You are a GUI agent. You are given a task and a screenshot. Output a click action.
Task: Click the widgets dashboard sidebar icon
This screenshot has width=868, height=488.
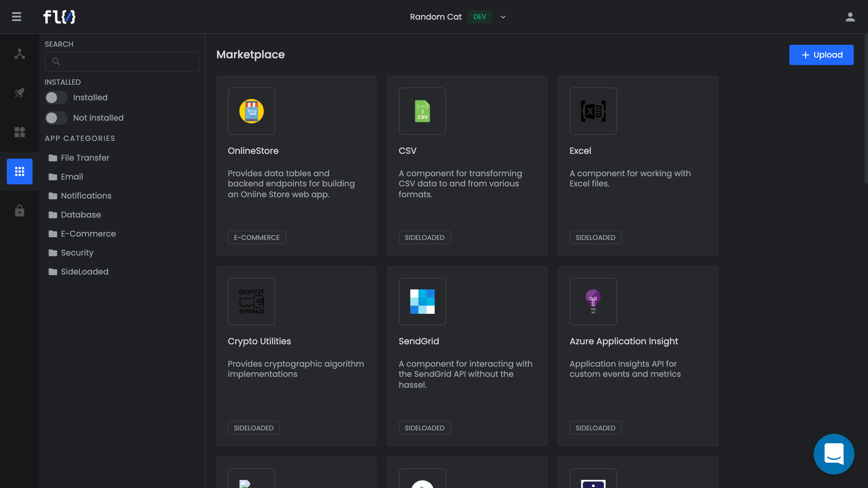20,132
